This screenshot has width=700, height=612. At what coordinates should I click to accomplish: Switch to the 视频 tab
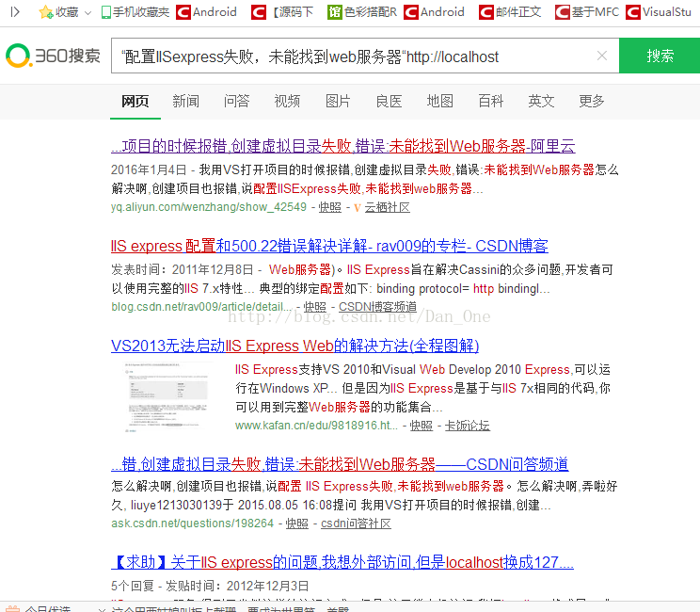coord(287,102)
